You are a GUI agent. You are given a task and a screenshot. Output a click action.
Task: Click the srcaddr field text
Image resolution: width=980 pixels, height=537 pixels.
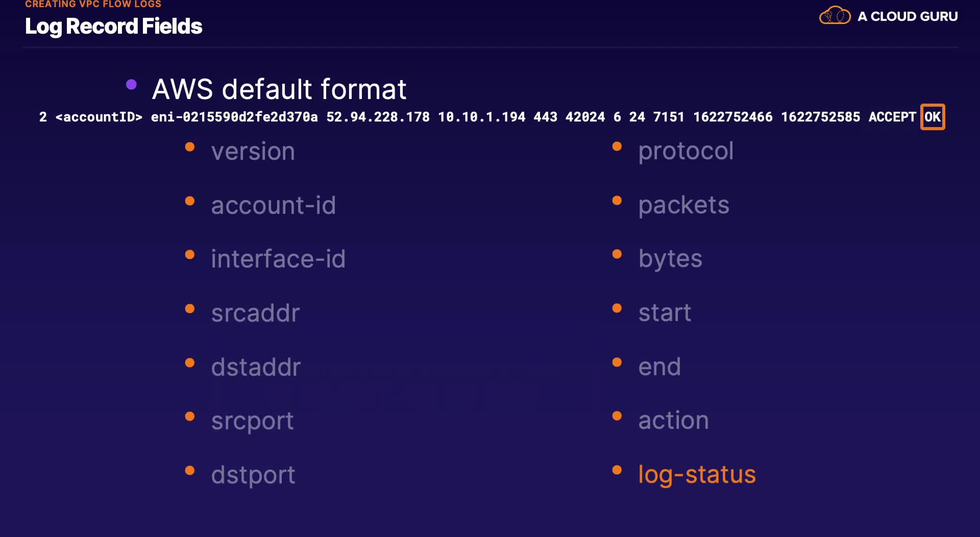point(255,313)
